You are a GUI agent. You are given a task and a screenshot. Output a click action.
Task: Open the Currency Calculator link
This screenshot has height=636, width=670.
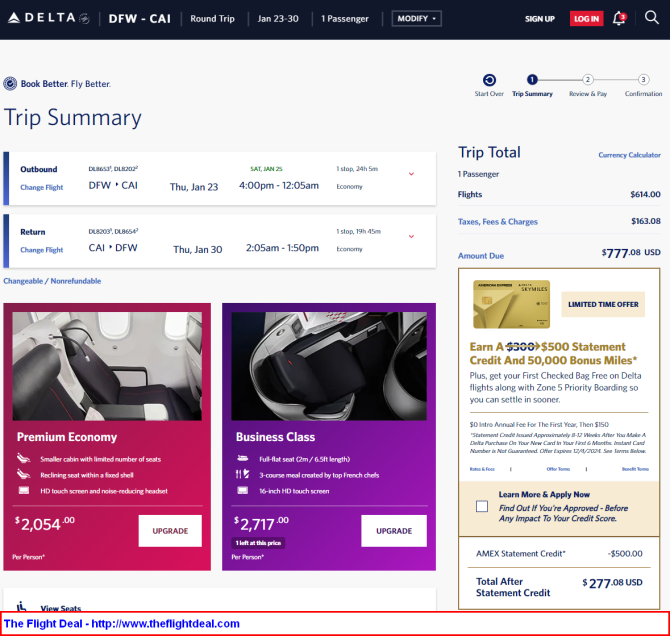tap(629, 155)
